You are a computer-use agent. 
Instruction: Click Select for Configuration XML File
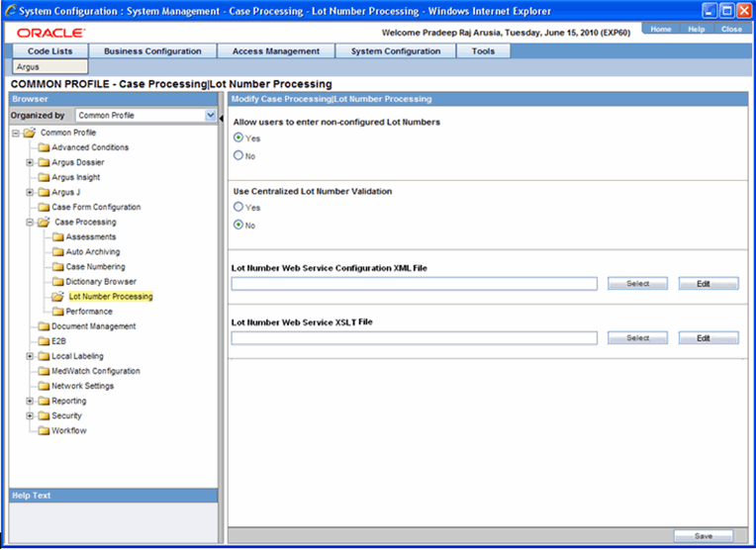(x=637, y=284)
